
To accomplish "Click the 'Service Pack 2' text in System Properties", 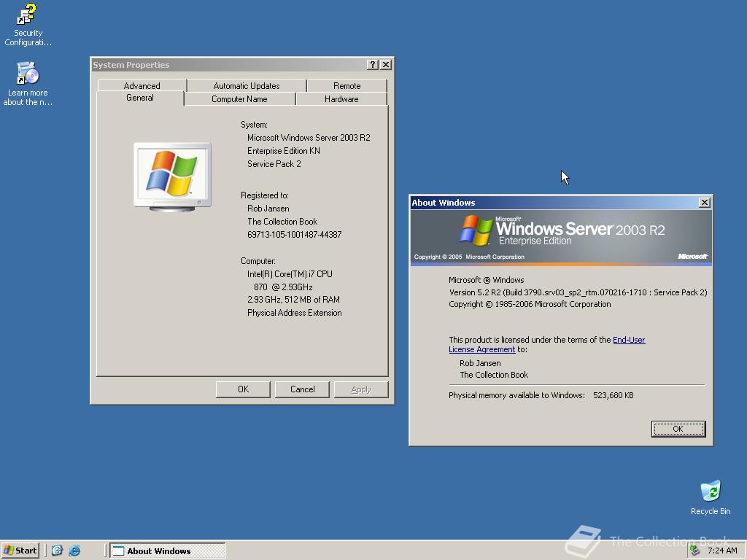I will [x=274, y=164].
